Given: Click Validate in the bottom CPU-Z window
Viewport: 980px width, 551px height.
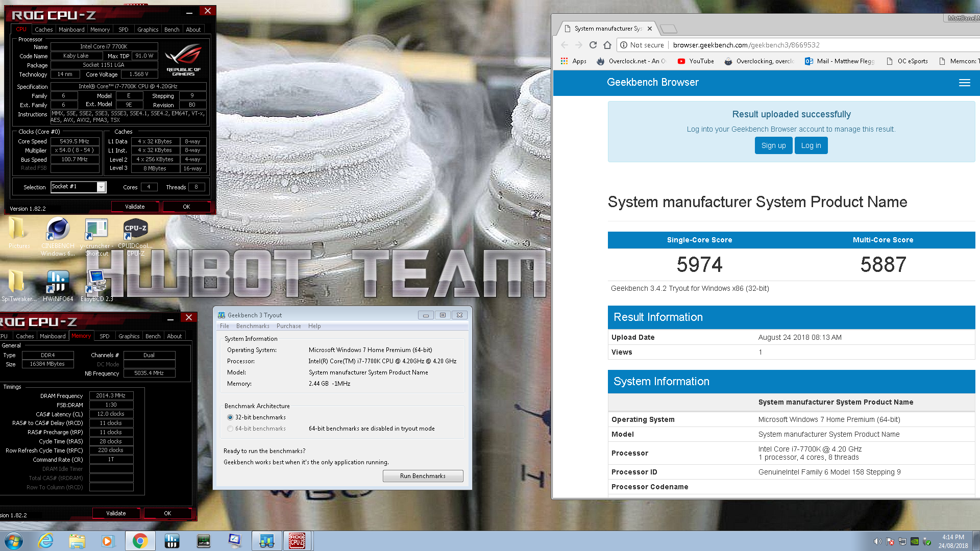Looking at the screenshot, I should [x=116, y=513].
